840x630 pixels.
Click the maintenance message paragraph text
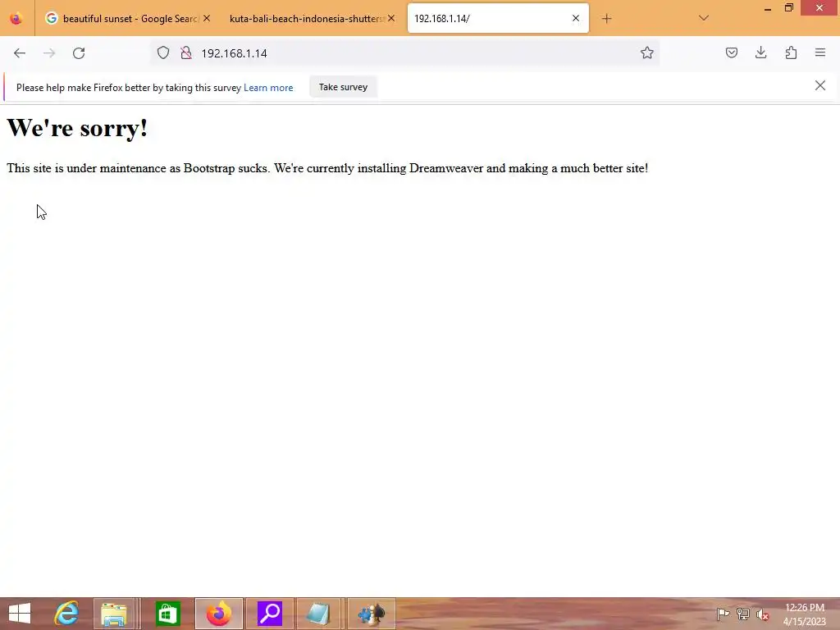pyautogui.click(x=327, y=168)
